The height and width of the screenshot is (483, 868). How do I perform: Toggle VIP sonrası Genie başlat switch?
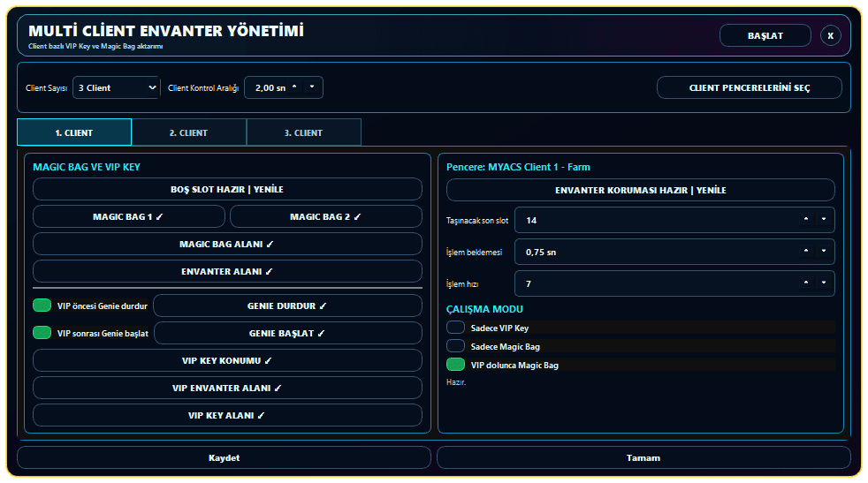click(x=42, y=333)
